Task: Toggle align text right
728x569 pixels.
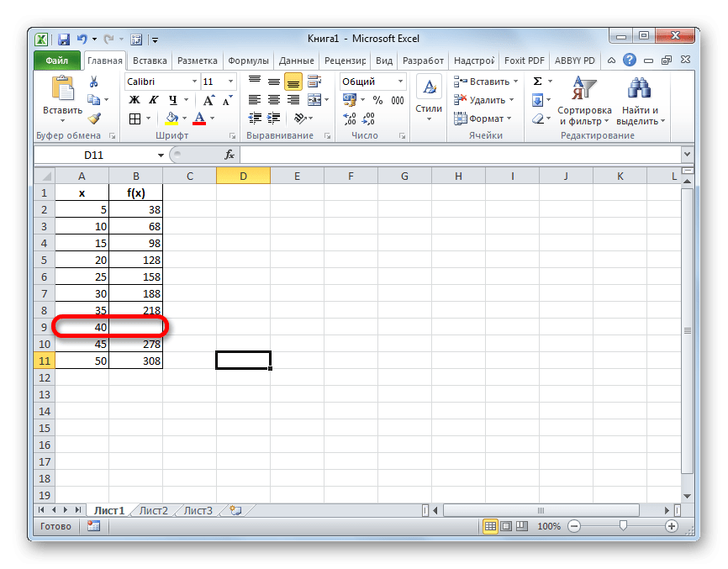Action: click(293, 100)
